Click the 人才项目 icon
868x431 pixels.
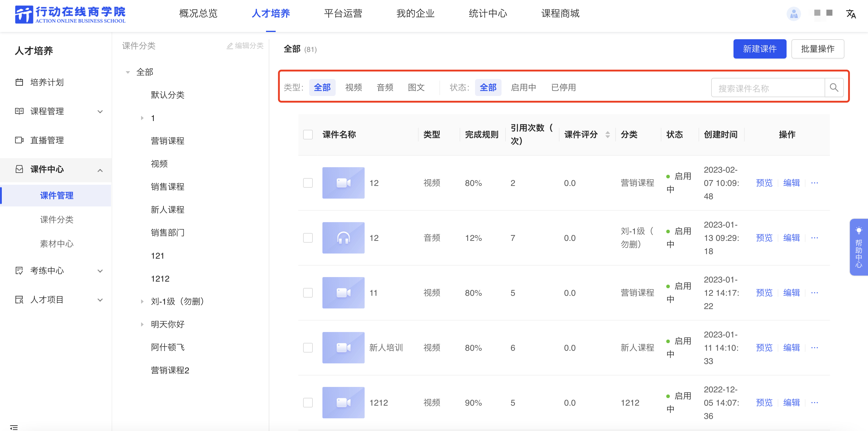pos(19,299)
